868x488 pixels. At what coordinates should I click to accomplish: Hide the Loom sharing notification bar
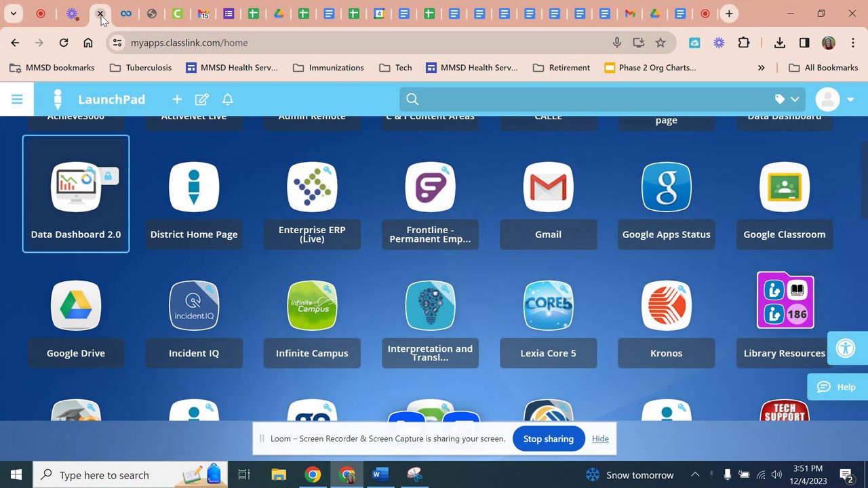coord(600,439)
